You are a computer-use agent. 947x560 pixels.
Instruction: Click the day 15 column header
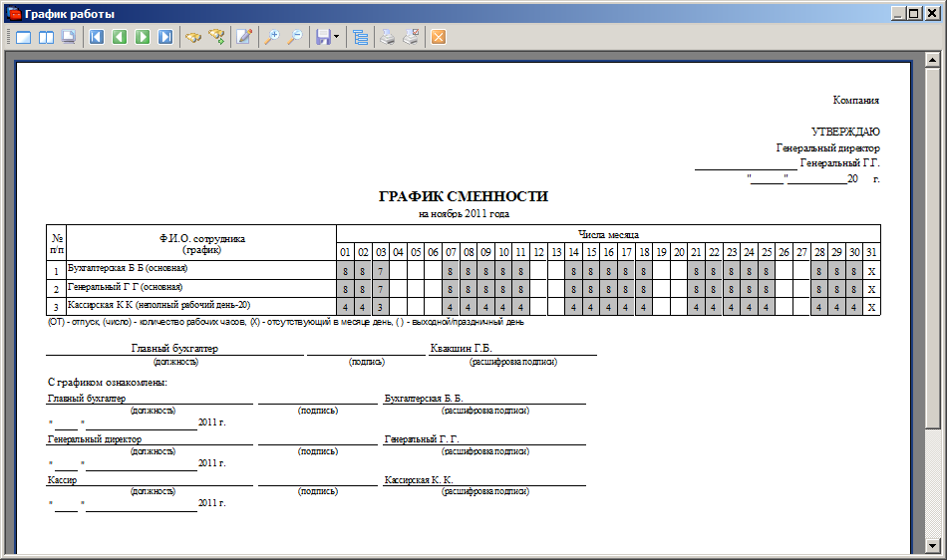point(591,252)
